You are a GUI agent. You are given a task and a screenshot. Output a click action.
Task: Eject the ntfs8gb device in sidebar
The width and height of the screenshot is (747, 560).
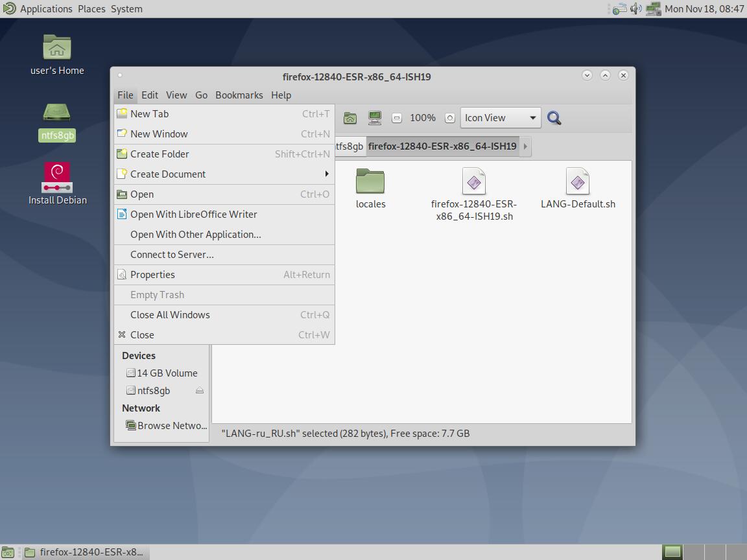(200, 390)
